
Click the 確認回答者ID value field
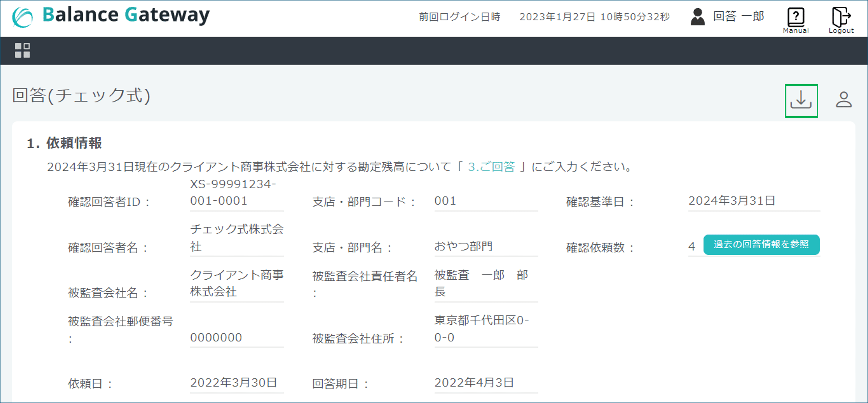(x=237, y=193)
